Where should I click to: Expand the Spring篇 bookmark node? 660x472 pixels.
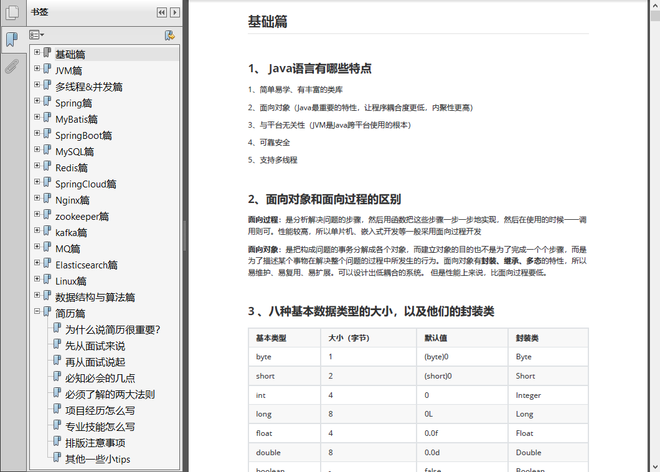point(37,102)
